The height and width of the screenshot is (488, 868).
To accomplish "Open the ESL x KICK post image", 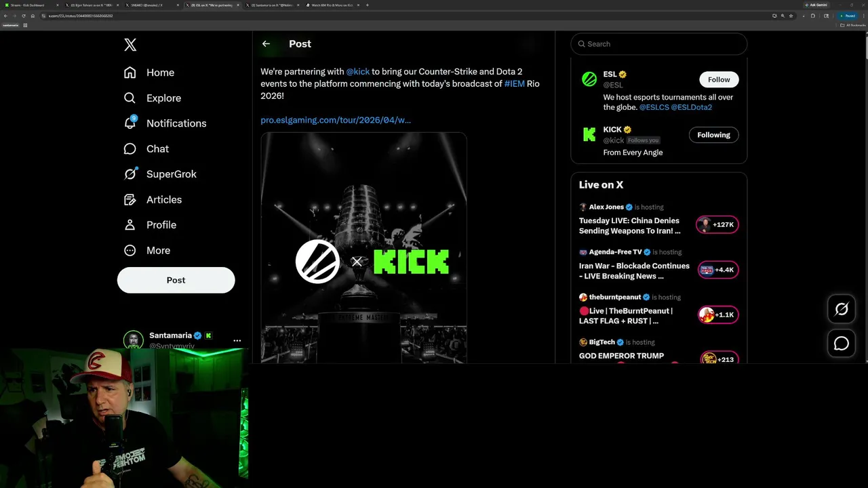I will point(363,247).
